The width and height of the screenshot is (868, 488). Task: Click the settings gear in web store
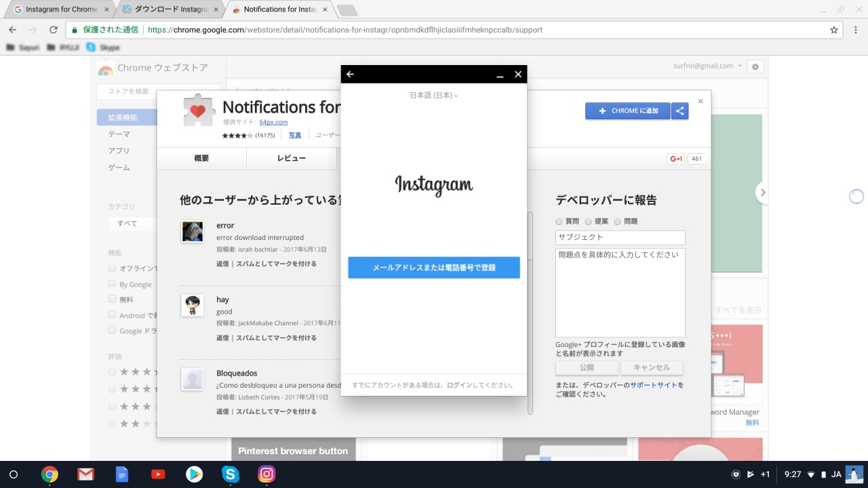pyautogui.click(x=755, y=66)
